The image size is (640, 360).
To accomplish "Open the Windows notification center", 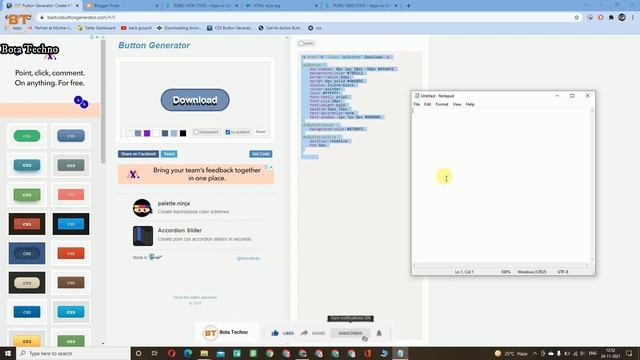I will pos(629,353).
